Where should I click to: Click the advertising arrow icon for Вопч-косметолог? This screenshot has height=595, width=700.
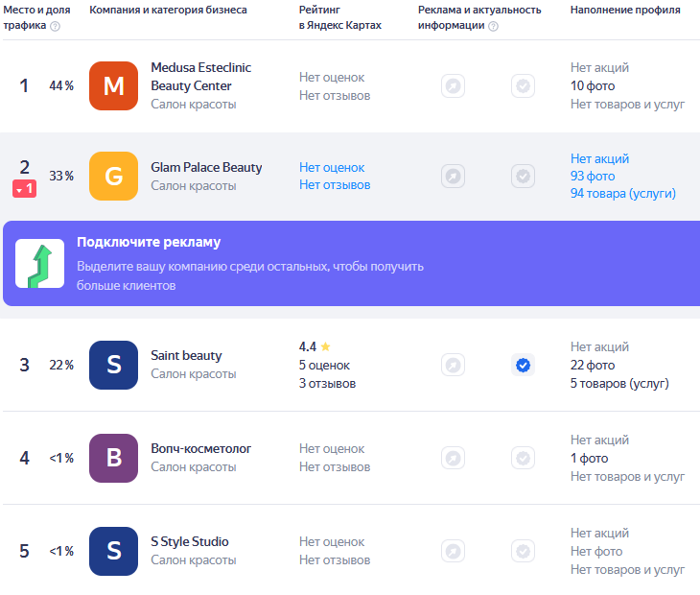[454, 459]
